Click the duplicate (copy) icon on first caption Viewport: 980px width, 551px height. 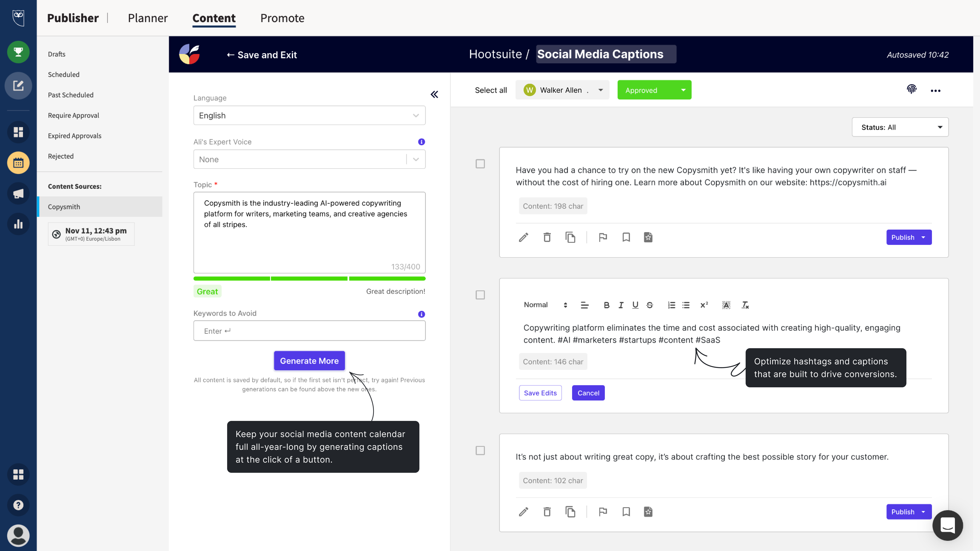569,237
